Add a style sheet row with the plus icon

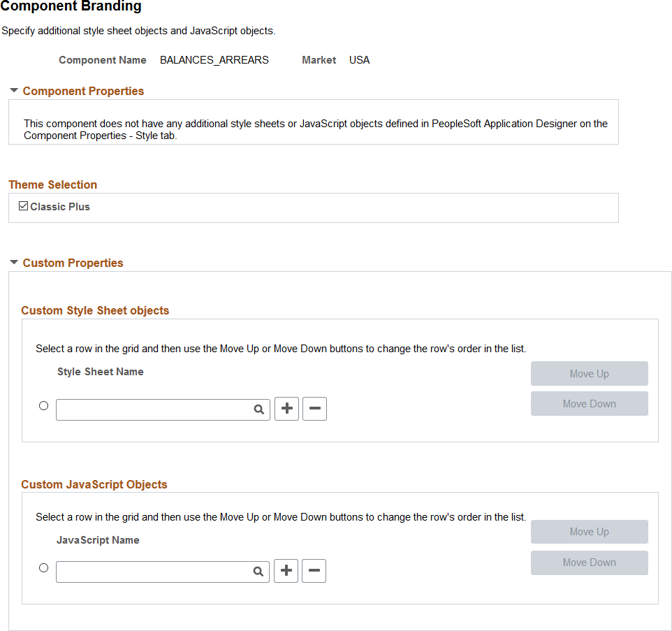[286, 409]
